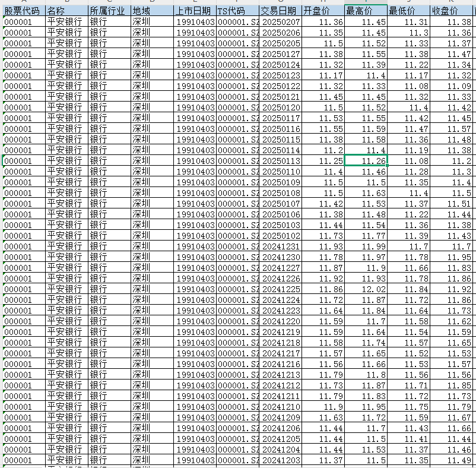The width and height of the screenshot is (476, 468).
Task: Select trading date cell 20250113
Action: coord(281,161)
